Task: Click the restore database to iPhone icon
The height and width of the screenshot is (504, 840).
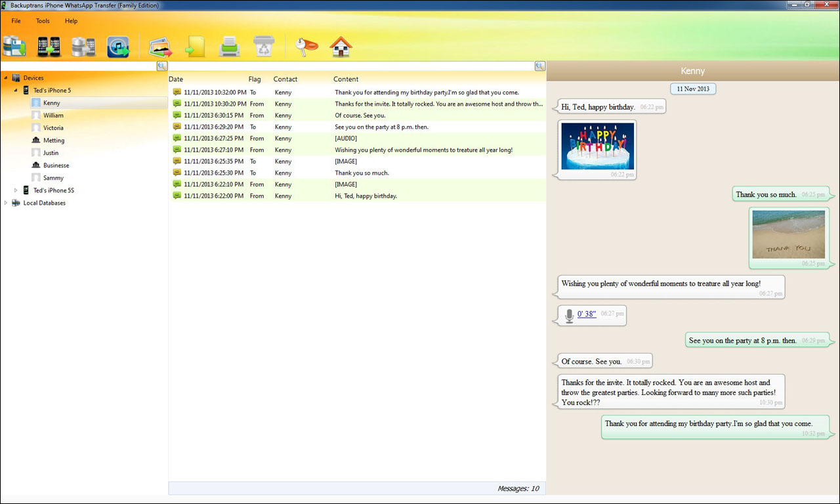Action: coord(83,46)
